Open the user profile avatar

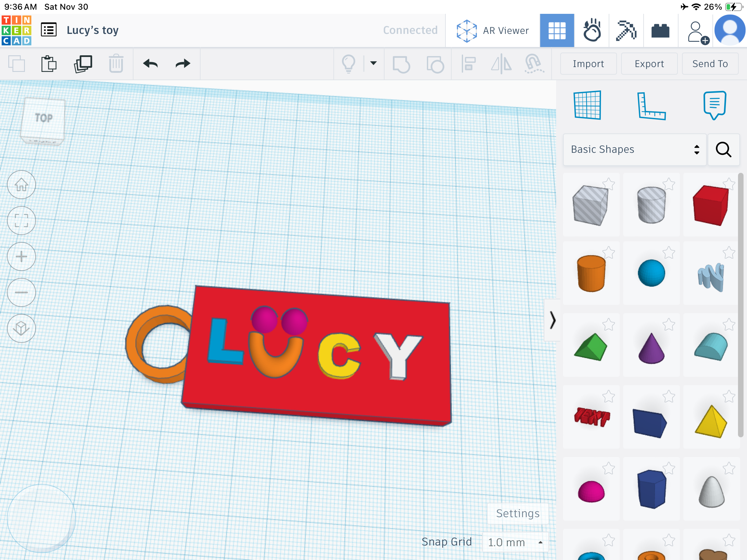click(x=730, y=30)
